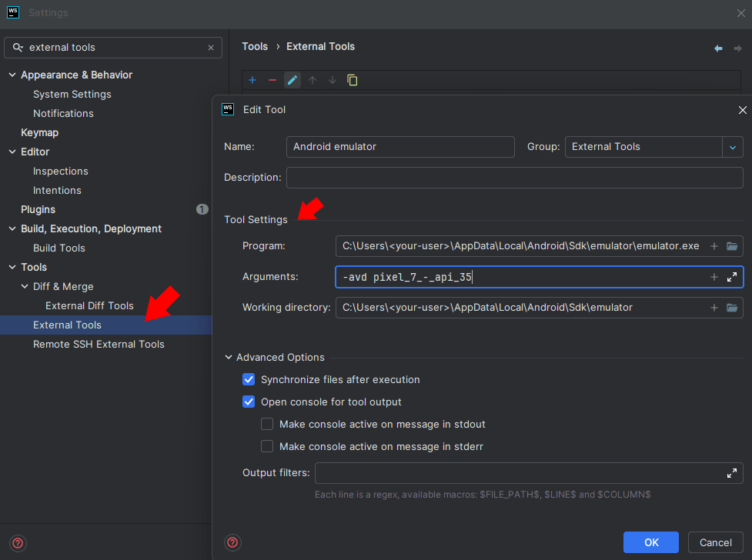
Task: Open the Keymap settings page
Action: point(39,132)
